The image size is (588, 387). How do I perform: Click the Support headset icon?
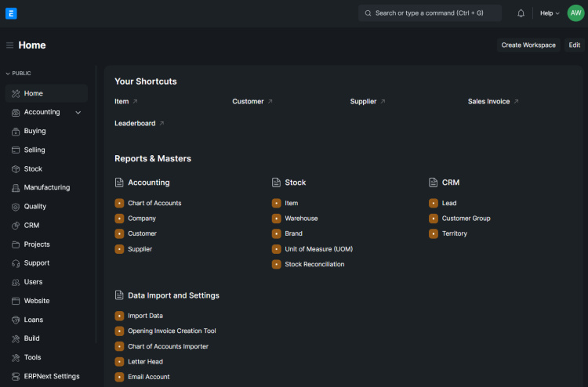pyautogui.click(x=16, y=263)
